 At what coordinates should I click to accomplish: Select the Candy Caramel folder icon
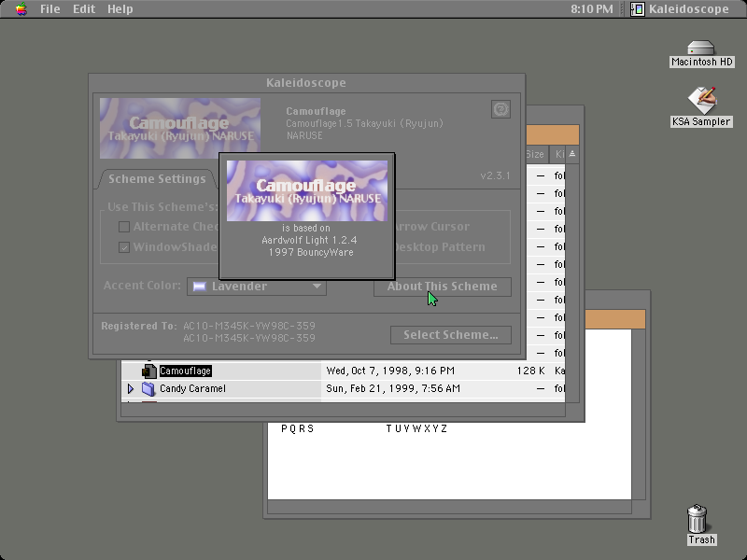[x=148, y=389]
